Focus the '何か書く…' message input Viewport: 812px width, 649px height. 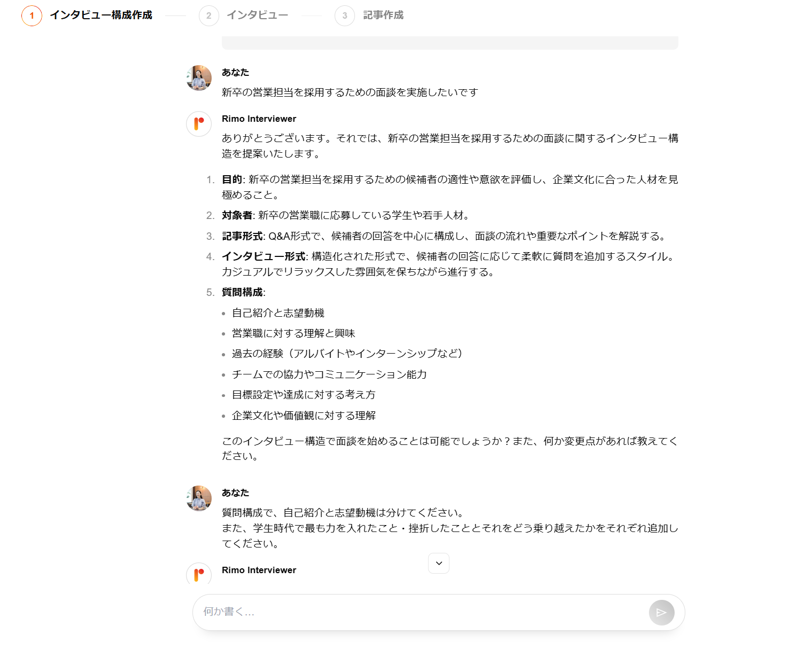coord(422,612)
